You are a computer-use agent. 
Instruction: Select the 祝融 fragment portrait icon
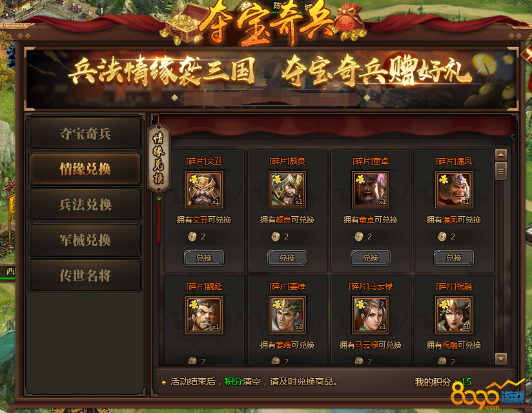click(x=454, y=315)
